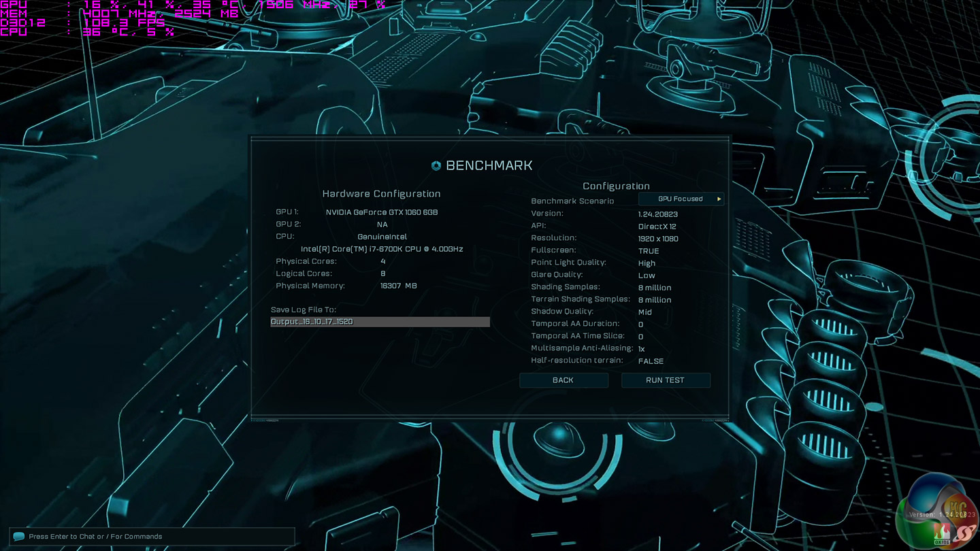Click the 'Benchmark Scenario' label
Screen dimensions: 980x551
coord(572,201)
